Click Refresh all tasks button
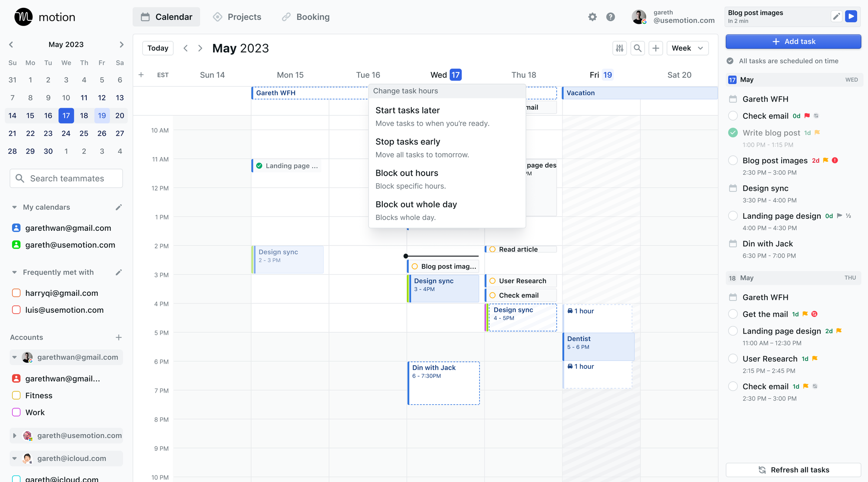 793,470
